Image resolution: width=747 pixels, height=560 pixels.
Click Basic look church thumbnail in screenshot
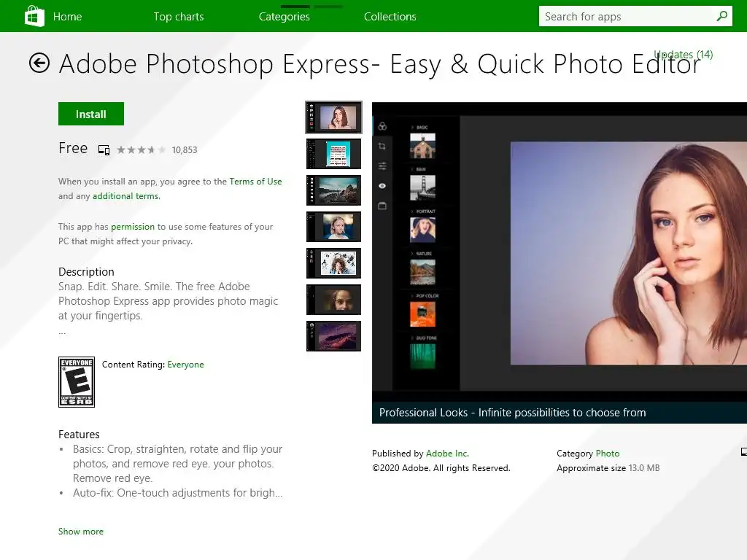[422, 146]
